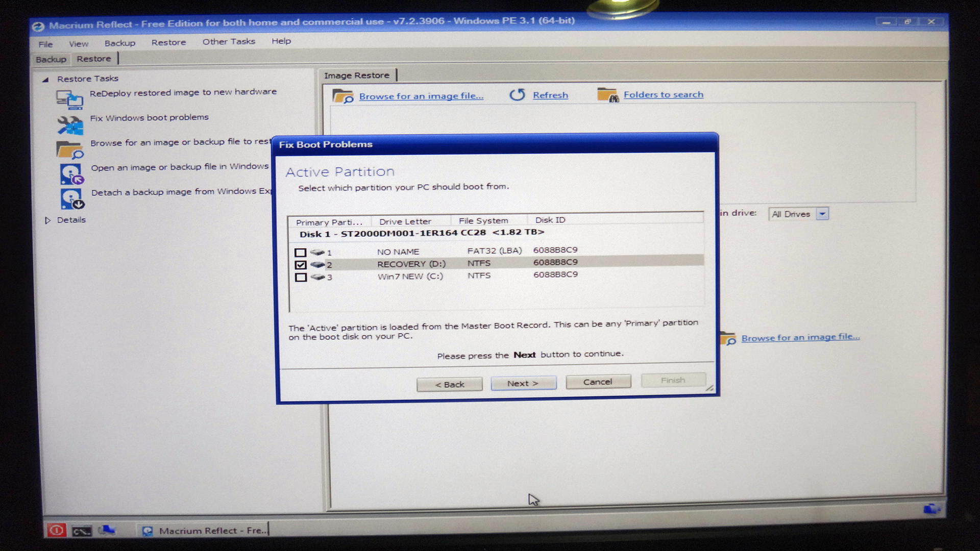Click Open an image or backup file in Windows
This screenshot has width=980, height=551.
click(180, 167)
